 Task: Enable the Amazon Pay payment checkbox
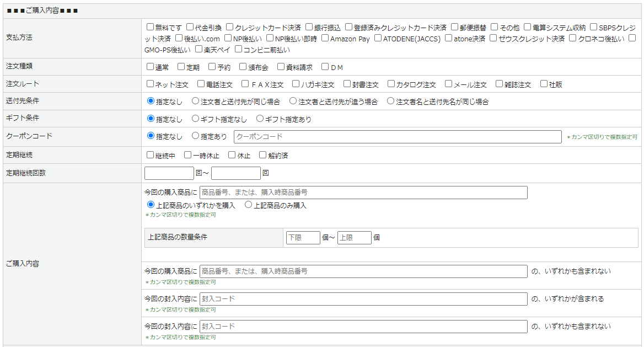tap(325, 39)
